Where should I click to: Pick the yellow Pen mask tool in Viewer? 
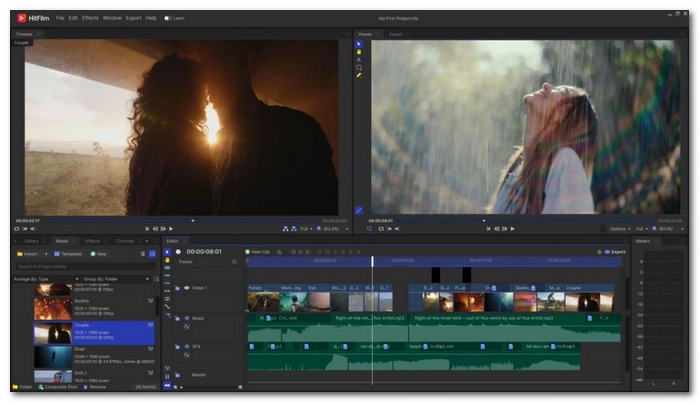tap(359, 75)
